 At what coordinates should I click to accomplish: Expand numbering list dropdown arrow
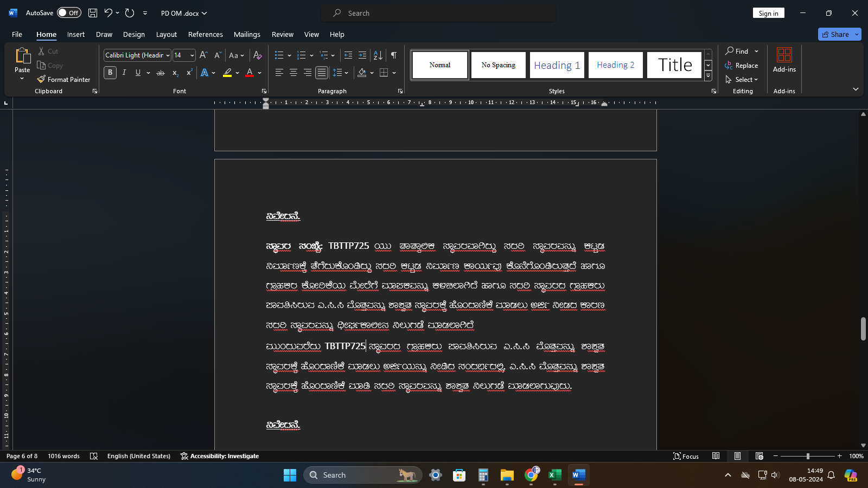(311, 55)
